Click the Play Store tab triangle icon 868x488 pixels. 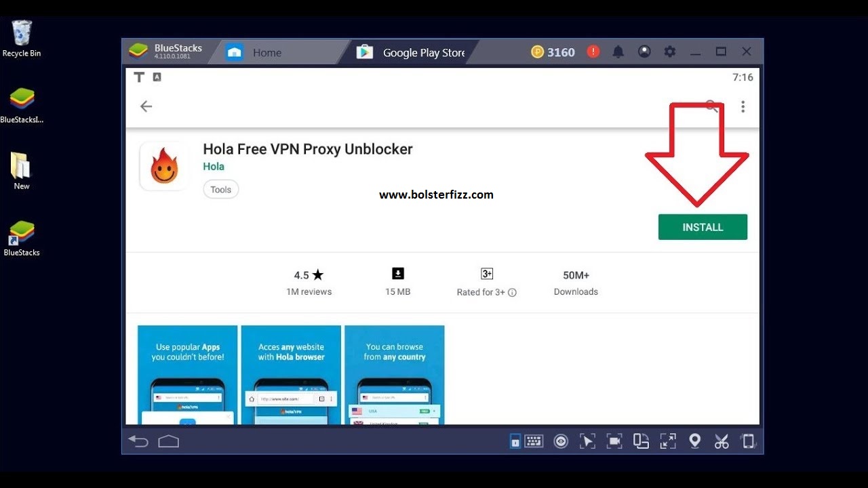tap(365, 52)
